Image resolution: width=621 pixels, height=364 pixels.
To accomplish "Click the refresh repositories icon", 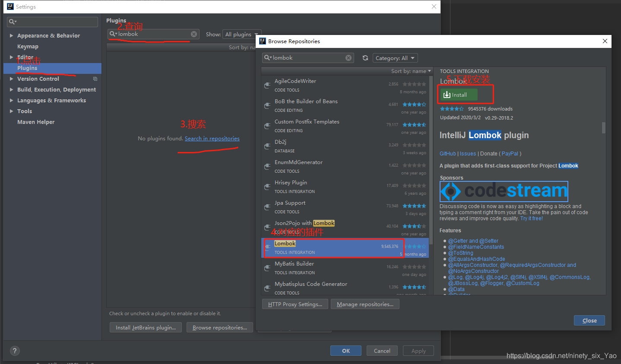I will pyautogui.click(x=365, y=58).
